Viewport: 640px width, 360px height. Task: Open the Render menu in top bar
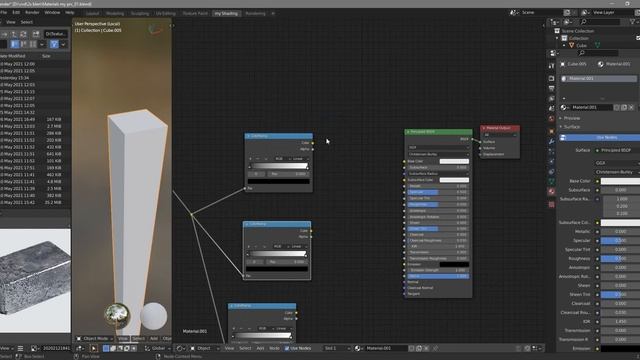32,13
